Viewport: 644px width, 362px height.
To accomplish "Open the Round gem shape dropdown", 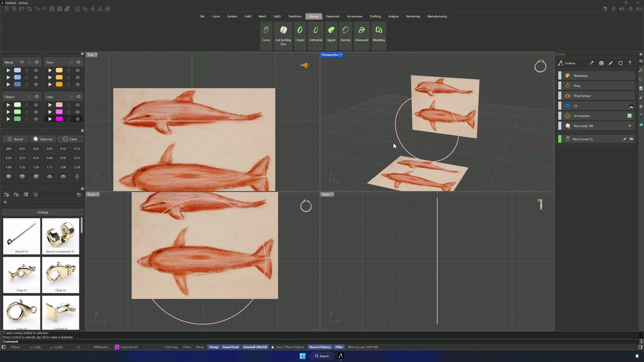I will click(15, 139).
